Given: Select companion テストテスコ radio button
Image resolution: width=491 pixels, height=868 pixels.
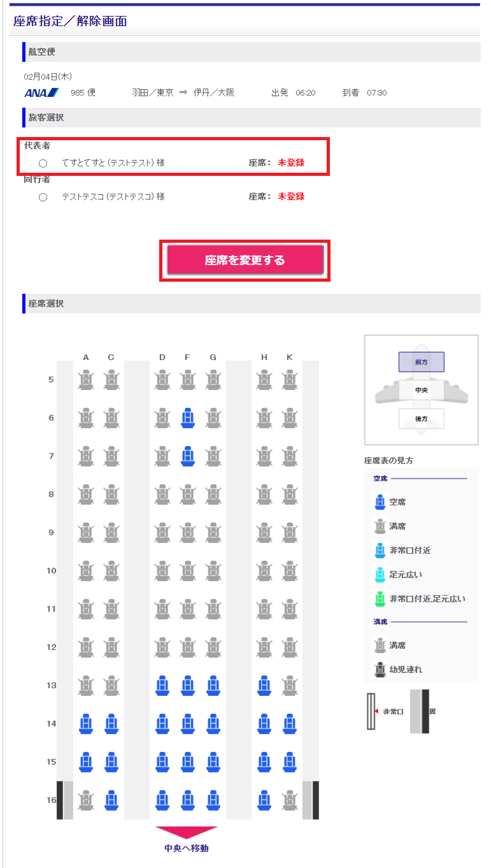Looking at the screenshot, I should pos(43,197).
